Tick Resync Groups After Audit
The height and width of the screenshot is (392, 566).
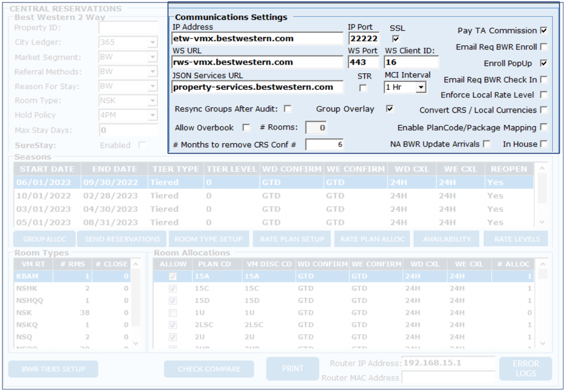coord(288,109)
